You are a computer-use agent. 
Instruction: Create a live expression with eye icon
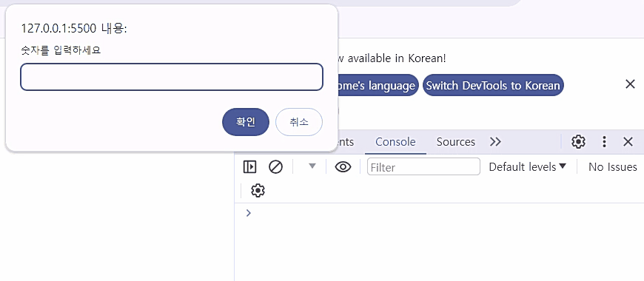tap(343, 167)
